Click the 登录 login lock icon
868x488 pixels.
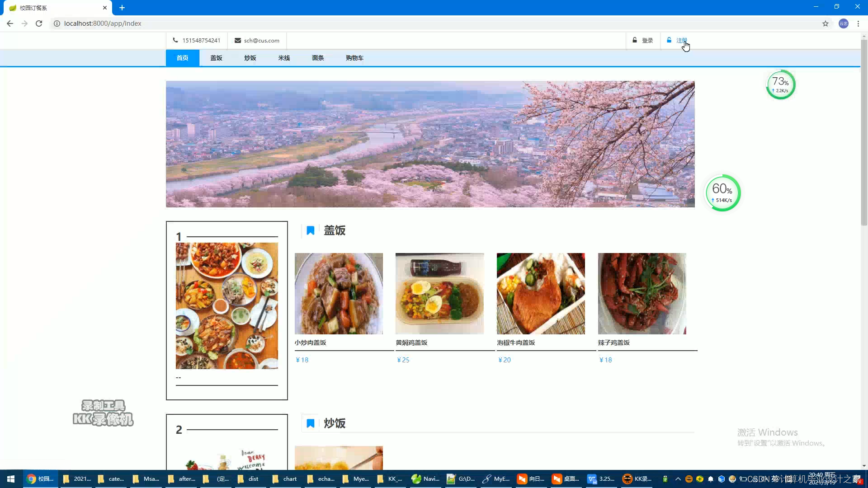click(x=635, y=40)
